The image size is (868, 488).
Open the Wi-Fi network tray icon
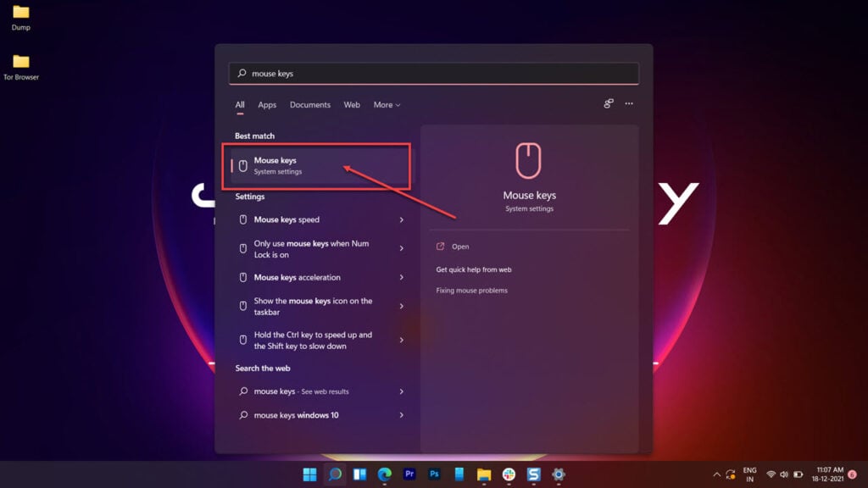click(x=771, y=474)
